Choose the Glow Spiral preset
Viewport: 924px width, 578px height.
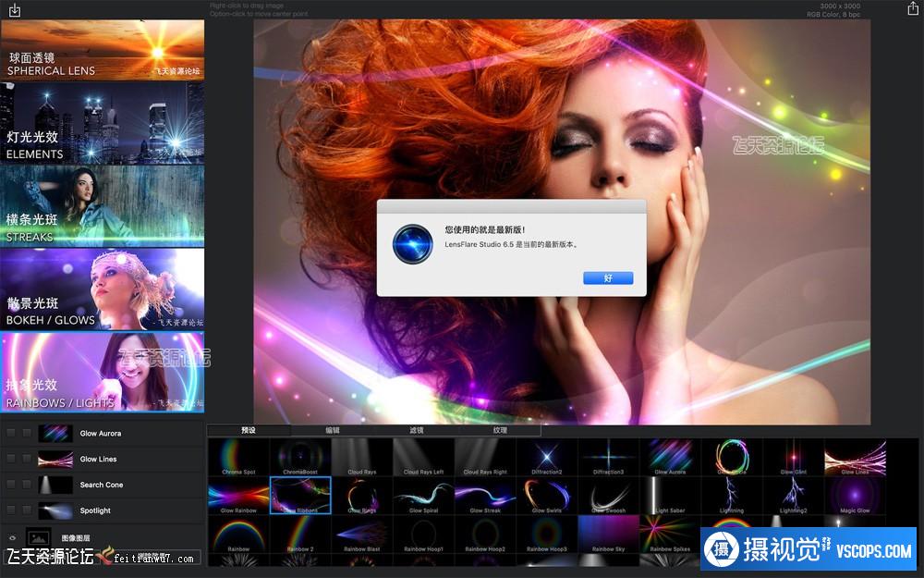click(x=423, y=495)
